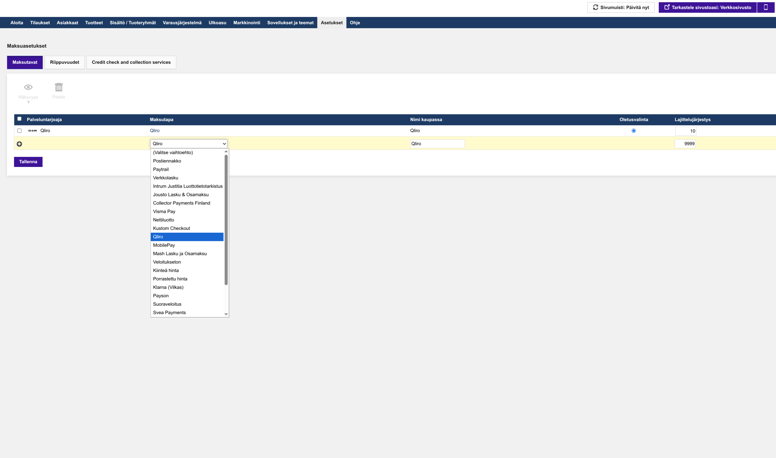Click the Nimi kaupassa input field with Qliro
The width and height of the screenshot is (776, 458).
437,144
